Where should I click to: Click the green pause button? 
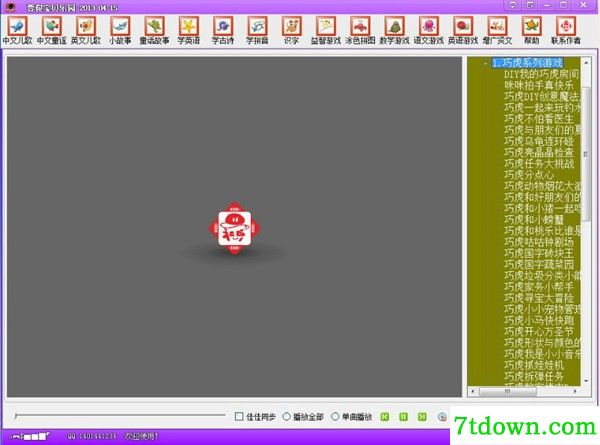[x=403, y=417]
